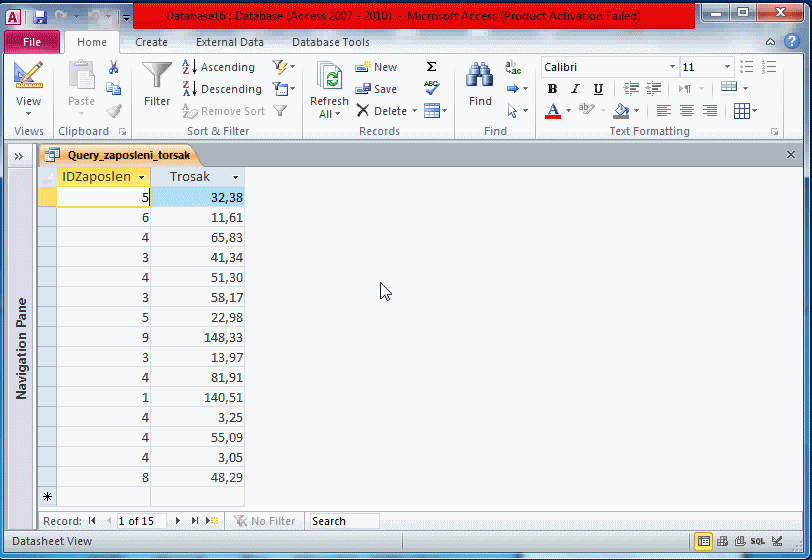Expand the Trosak column header dropdown
This screenshot has width=812, height=560.
(x=235, y=177)
